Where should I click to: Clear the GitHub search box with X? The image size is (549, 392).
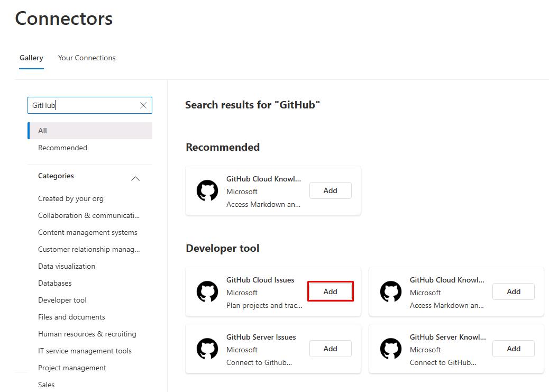(x=143, y=105)
